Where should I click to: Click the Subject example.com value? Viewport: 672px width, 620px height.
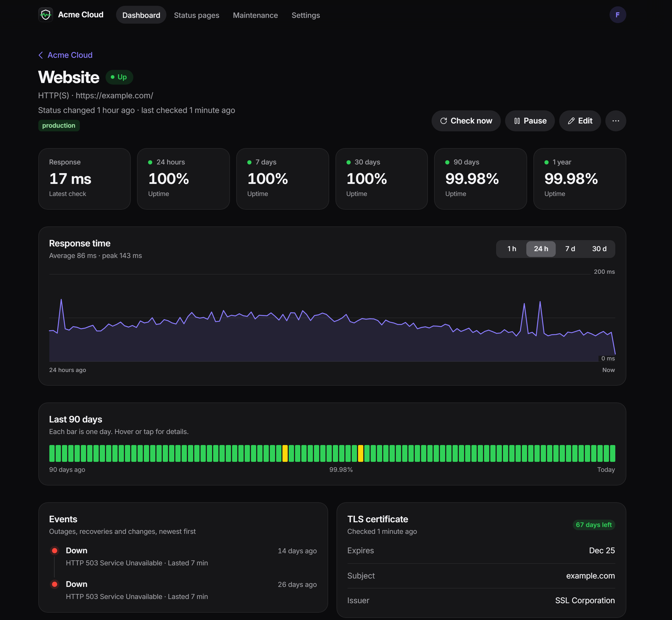coord(590,576)
